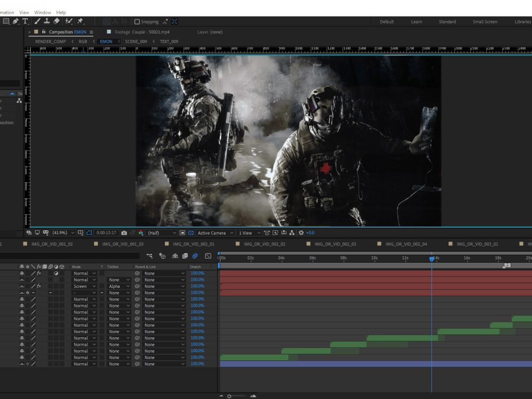Viewport: 532px width, 399px height.
Task: Open the Window menu
Action: [x=43, y=12]
